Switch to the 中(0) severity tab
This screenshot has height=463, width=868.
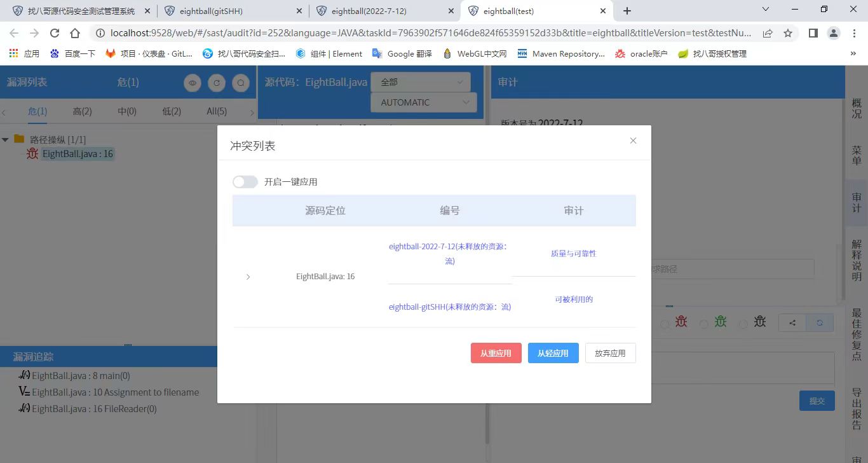point(127,111)
